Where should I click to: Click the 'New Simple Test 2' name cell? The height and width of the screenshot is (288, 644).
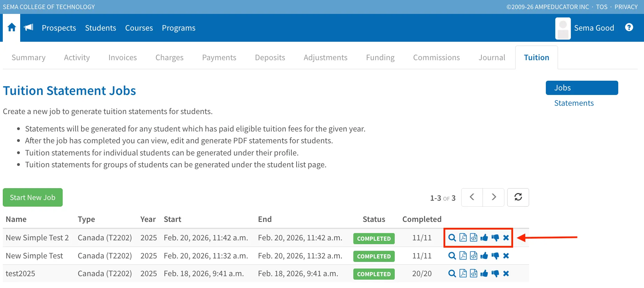click(x=37, y=238)
